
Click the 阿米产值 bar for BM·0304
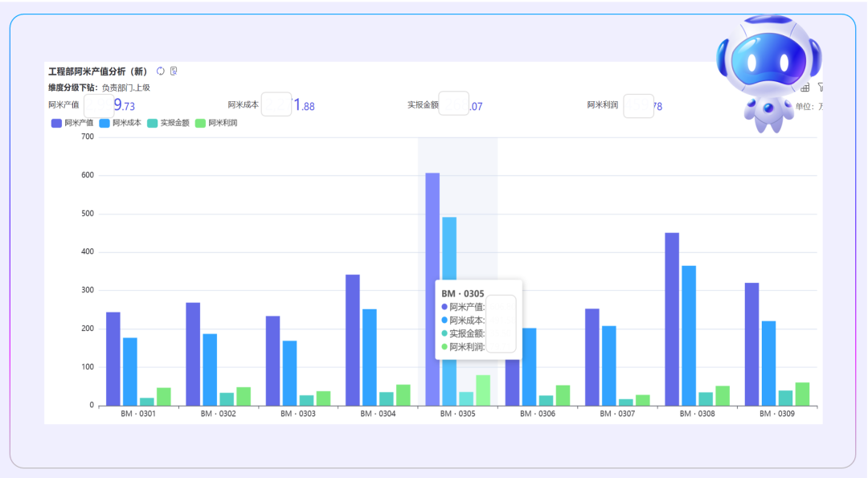click(x=353, y=339)
